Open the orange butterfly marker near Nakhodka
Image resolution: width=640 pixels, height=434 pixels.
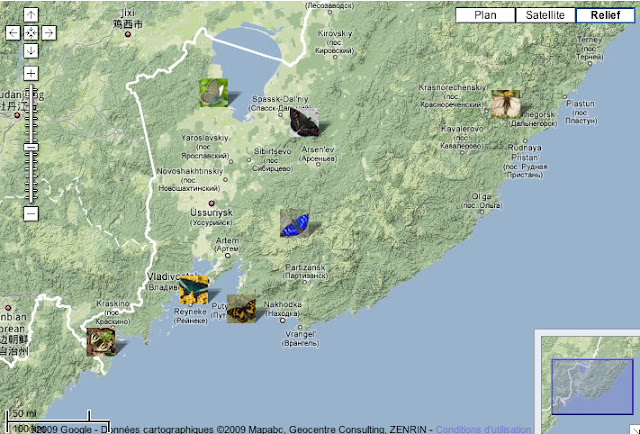click(x=241, y=309)
